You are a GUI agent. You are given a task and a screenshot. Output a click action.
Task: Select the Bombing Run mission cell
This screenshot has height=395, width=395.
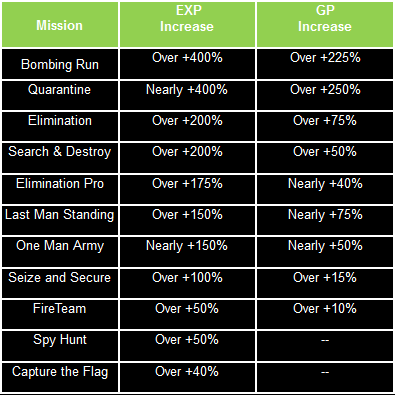(x=60, y=64)
